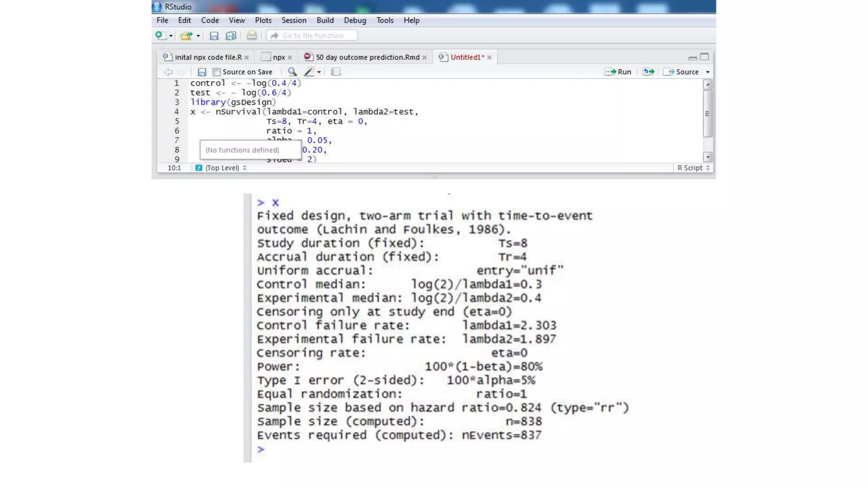Image resolution: width=868 pixels, height=488 pixels.
Task: Enable the Source on Save checkbox
Action: pos(217,72)
